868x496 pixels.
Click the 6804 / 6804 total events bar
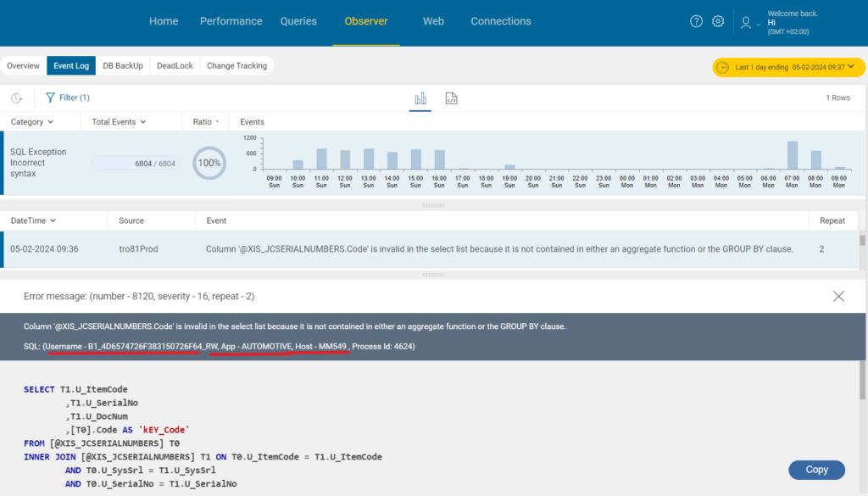click(136, 164)
